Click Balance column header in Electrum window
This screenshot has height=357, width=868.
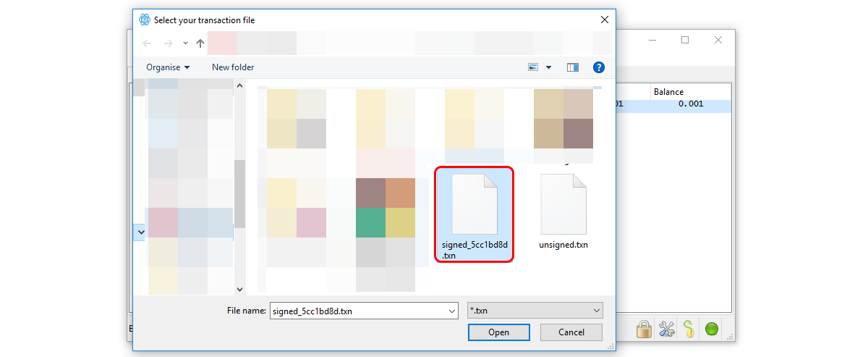coord(668,92)
